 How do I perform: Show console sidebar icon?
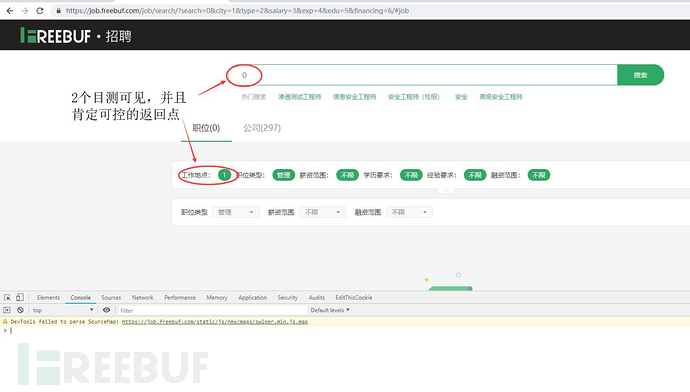[x=7, y=310]
